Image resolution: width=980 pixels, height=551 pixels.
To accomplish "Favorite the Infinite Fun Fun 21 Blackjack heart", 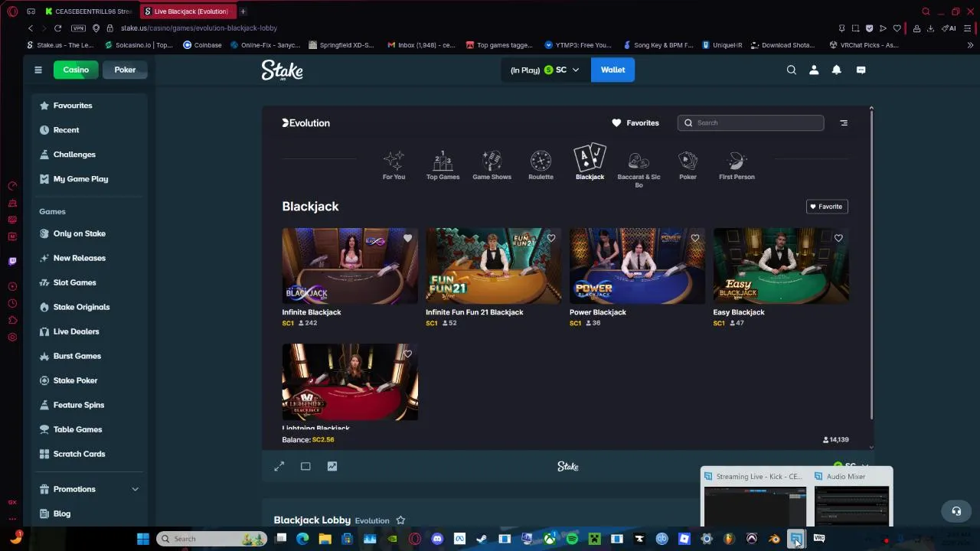I will [551, 238].
